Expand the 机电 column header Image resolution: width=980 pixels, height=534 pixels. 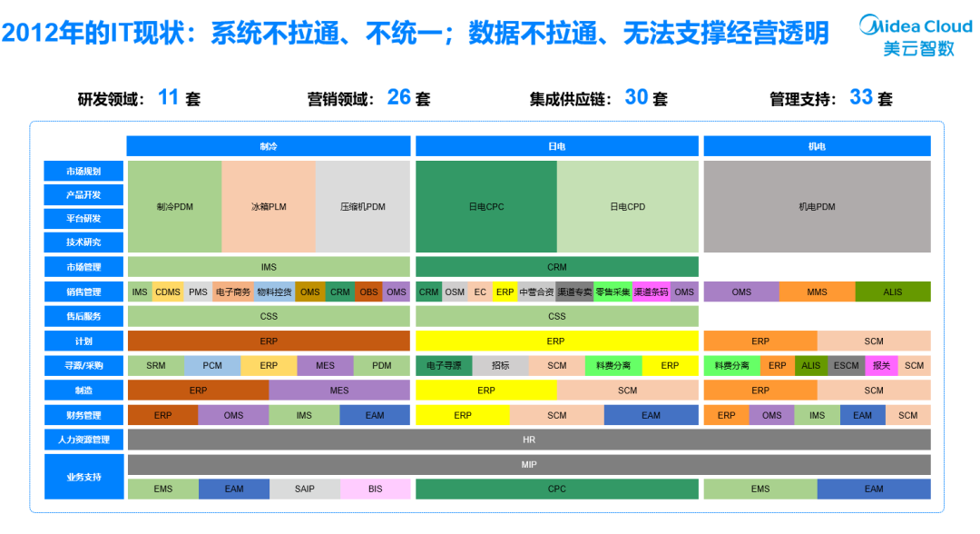816,145
